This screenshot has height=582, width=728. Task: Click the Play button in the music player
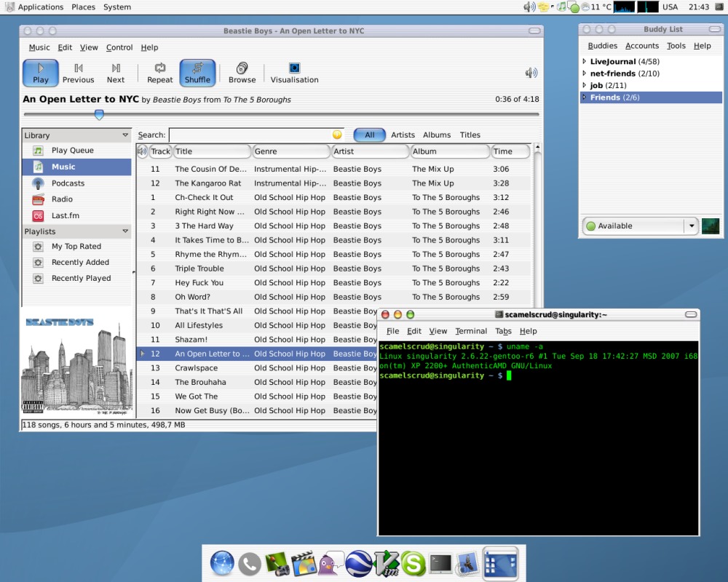click(40, 73)
